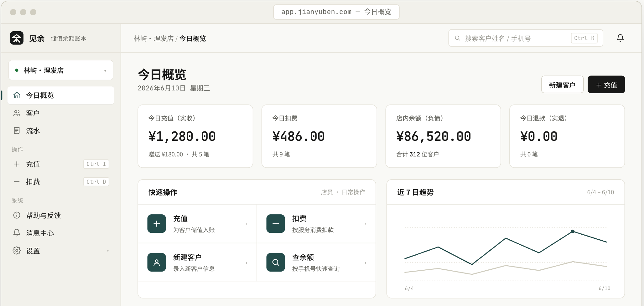The width and height of the screenshot is (644, 306).
Task: Open the 流水 sidebar page
Action: pyautogui.click(x=61, y=130)
